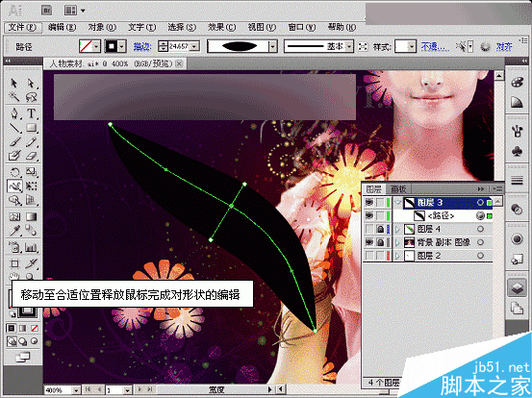Unlock layer 图层 4 lock icon
The image size is (532, 398).
[x=380, y=229]
